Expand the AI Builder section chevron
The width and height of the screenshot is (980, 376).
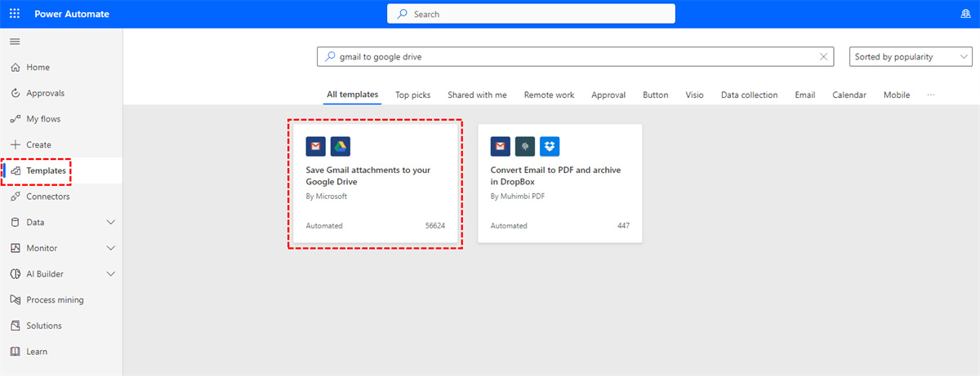(x=111, y=274)
